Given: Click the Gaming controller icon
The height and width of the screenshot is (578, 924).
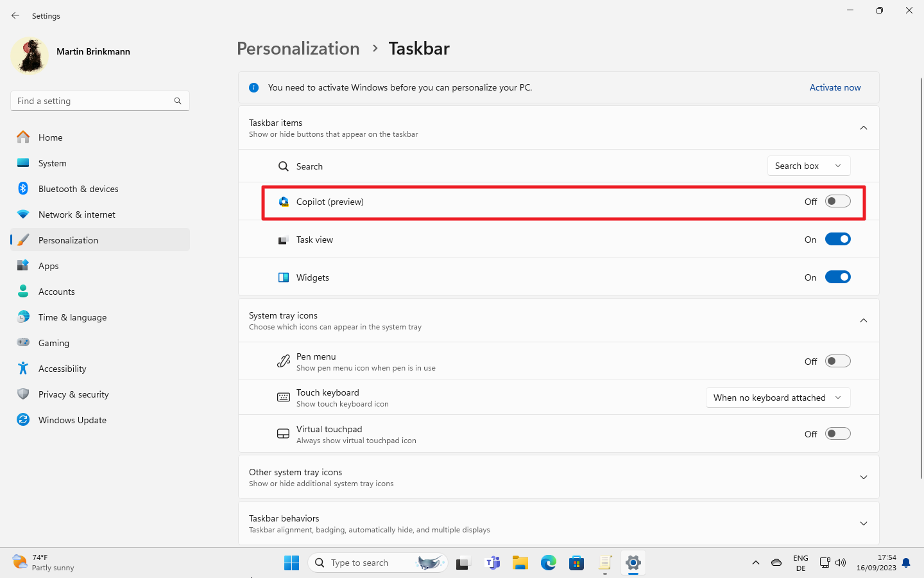Looking at the screenshot, I should [x=23, y=343].
